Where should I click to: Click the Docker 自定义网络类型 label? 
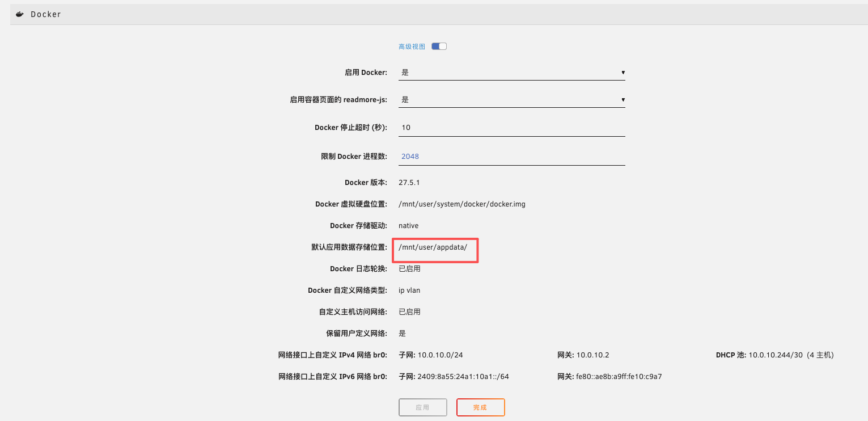tap(348, 291)
